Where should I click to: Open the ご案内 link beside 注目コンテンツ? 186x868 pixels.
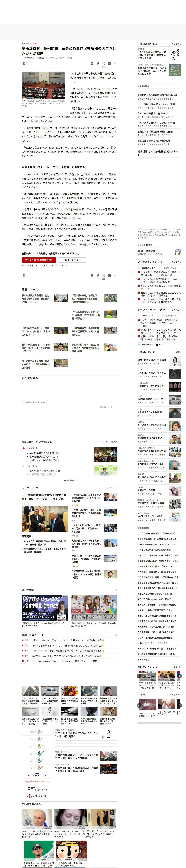pos(178,352)
